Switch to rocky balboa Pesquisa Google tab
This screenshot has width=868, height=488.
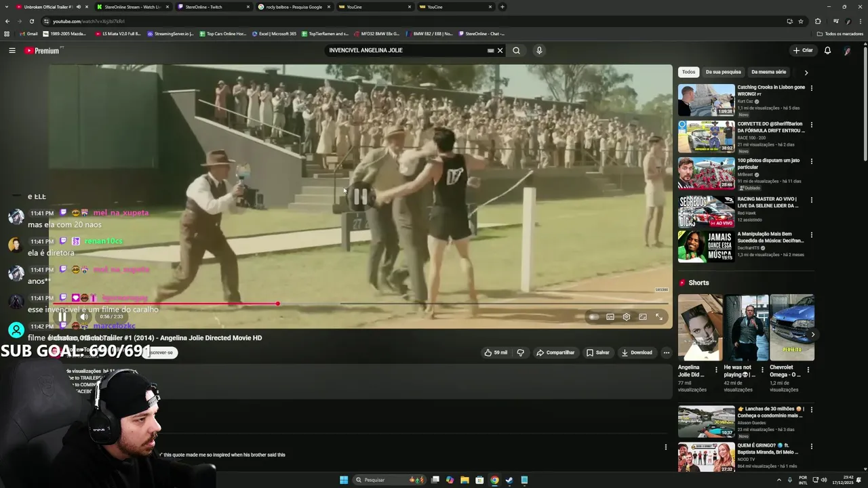[x=294, y=7]
